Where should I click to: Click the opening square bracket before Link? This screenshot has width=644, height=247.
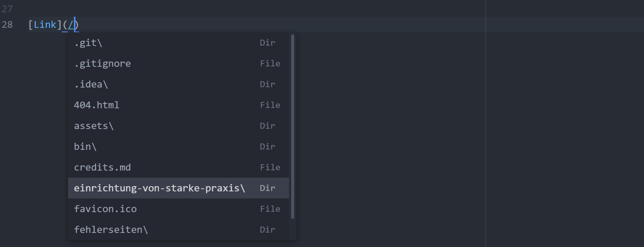tap(31, 25)
